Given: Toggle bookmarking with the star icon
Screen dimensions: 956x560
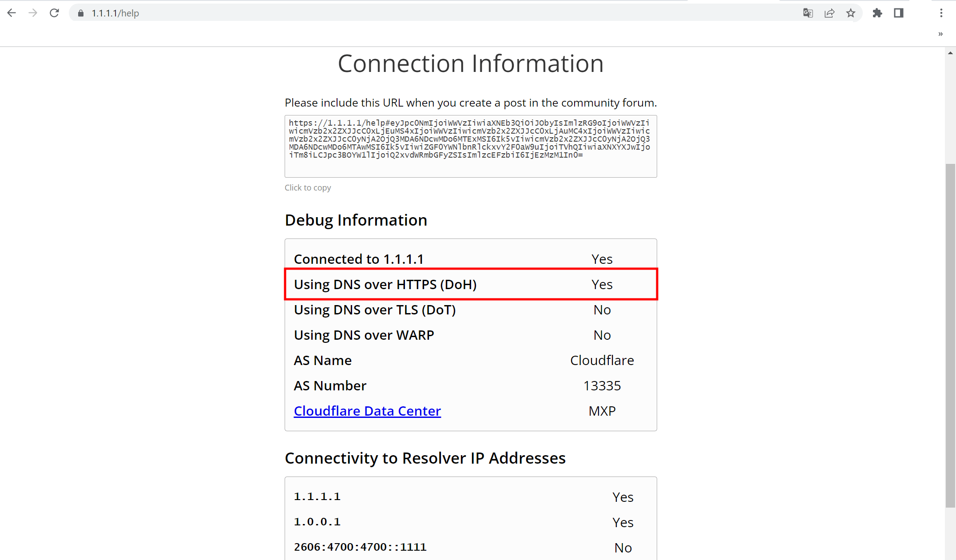Looking at the screenshot, I should (x=851, y=13).
